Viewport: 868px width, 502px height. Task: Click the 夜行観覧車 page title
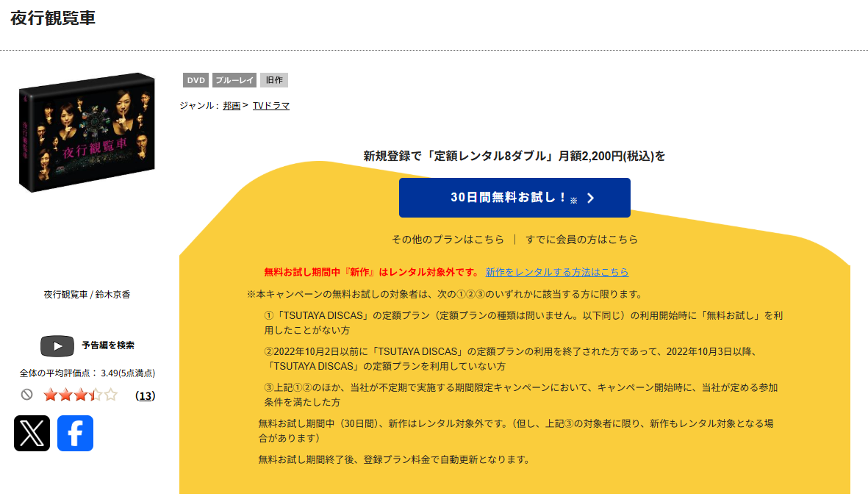pos(53,18)
